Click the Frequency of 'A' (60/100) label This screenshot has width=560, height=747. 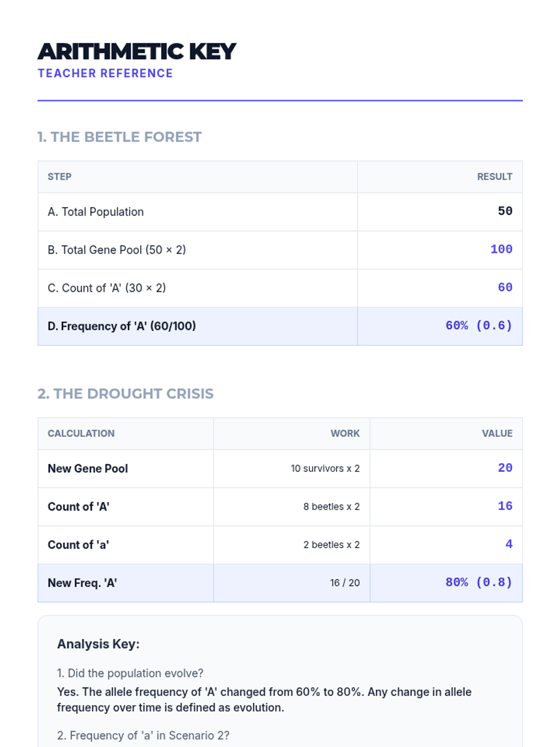coord(122,326)
